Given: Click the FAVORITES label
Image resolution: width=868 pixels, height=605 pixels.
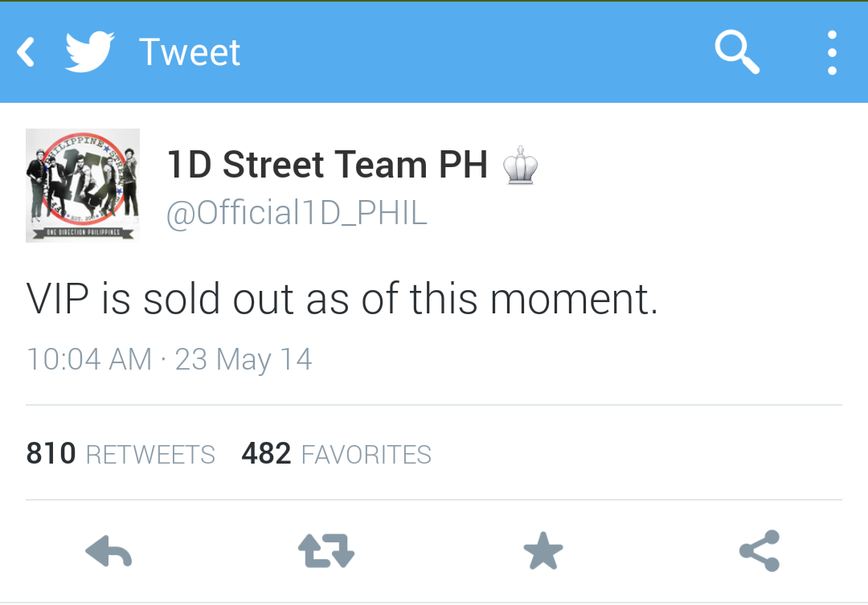Looking at the screenshot, I should (x=366, y=455).
